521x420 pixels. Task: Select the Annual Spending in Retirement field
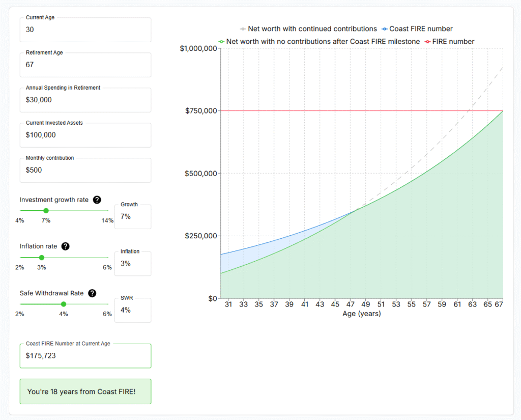[85, 100]
